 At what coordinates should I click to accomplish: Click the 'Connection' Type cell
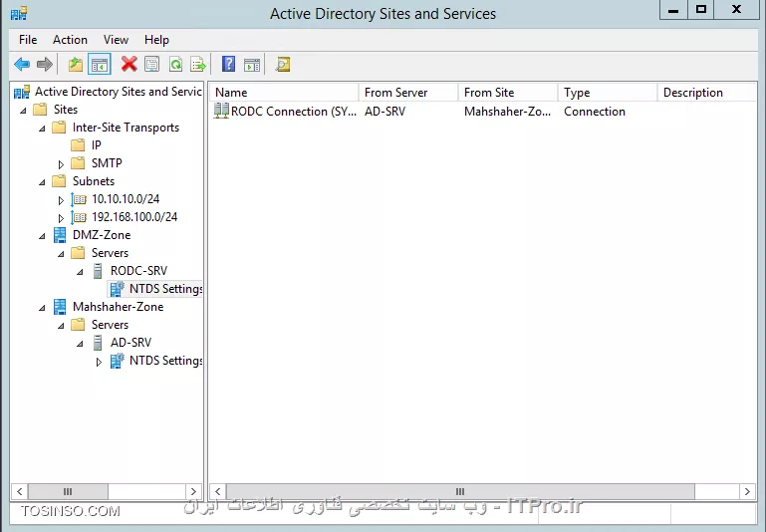[595, 112]
